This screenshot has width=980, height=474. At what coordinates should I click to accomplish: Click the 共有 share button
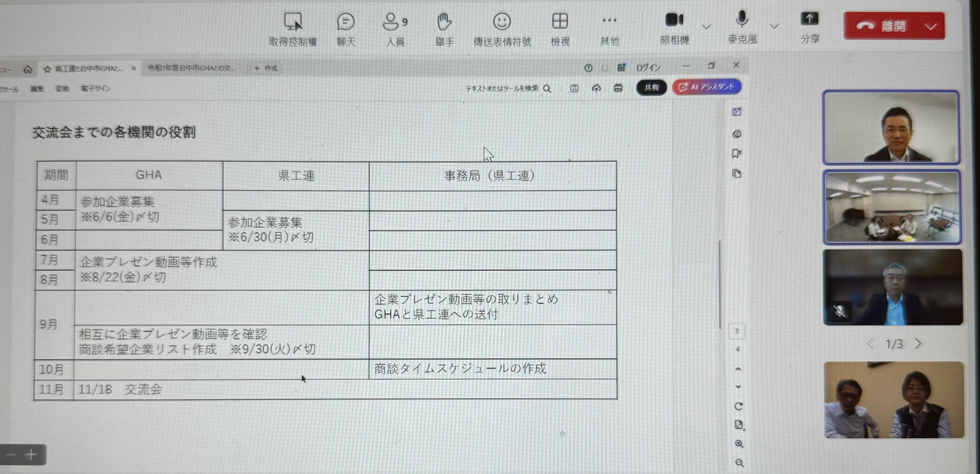[651, 88]
